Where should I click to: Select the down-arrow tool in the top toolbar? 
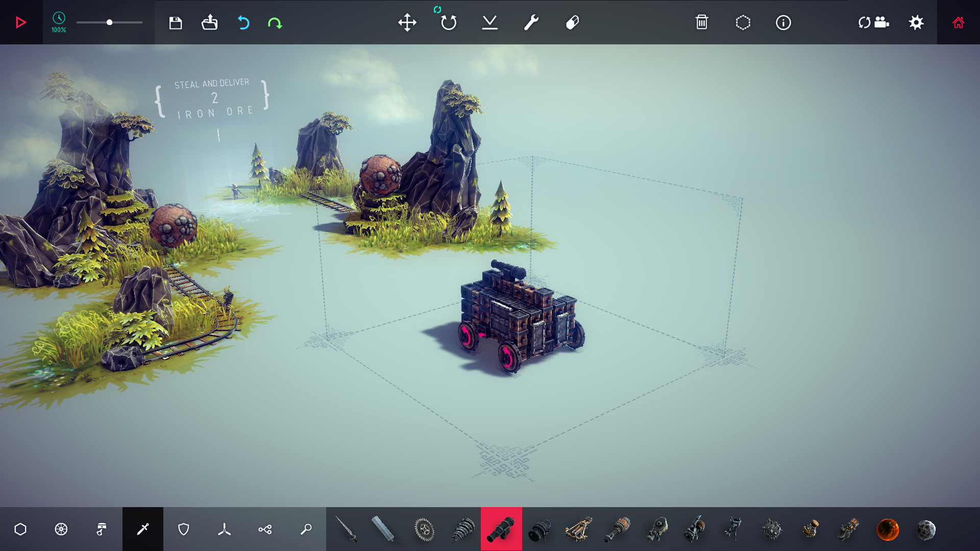click(x=490, y=22)
